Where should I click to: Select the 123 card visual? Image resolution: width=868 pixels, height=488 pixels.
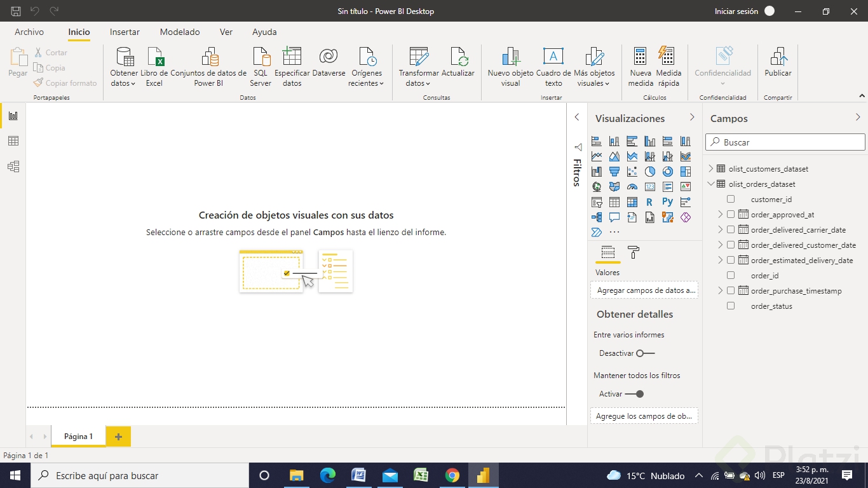click(x=649, y=187)
